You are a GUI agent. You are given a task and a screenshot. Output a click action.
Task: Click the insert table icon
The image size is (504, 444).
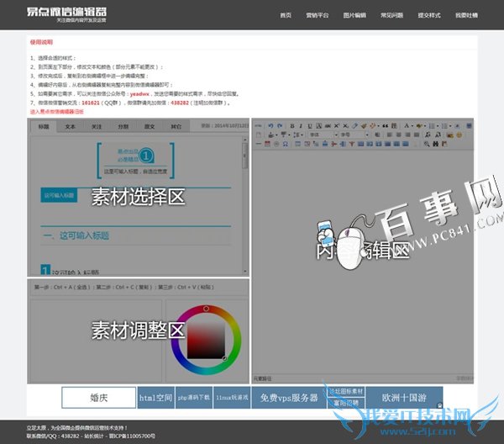coord(297,144)
